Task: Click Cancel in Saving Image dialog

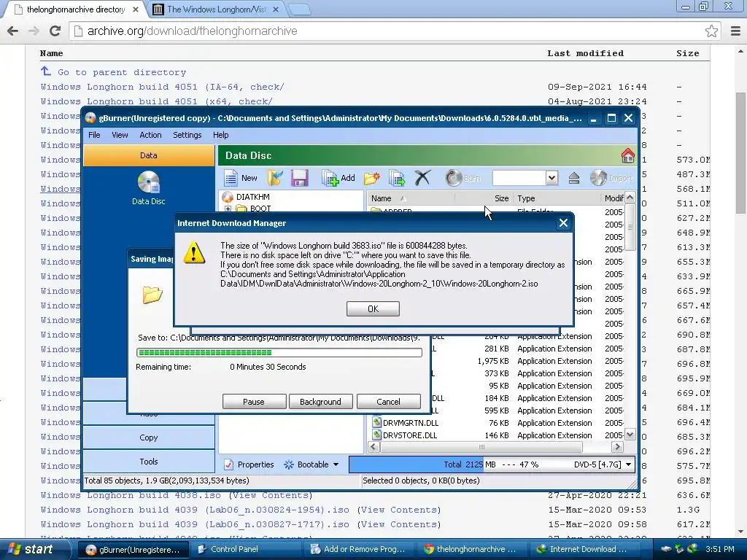Action: tap(388, 402)
